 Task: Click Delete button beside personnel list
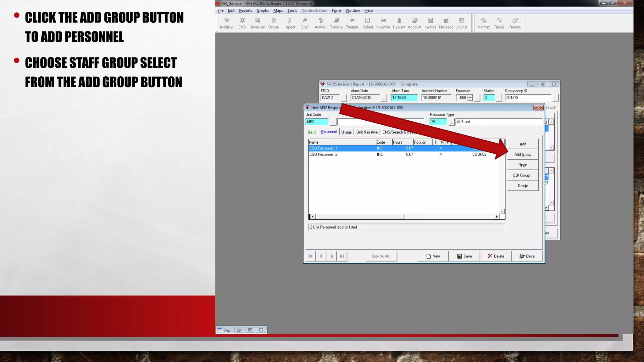point(523,186)
